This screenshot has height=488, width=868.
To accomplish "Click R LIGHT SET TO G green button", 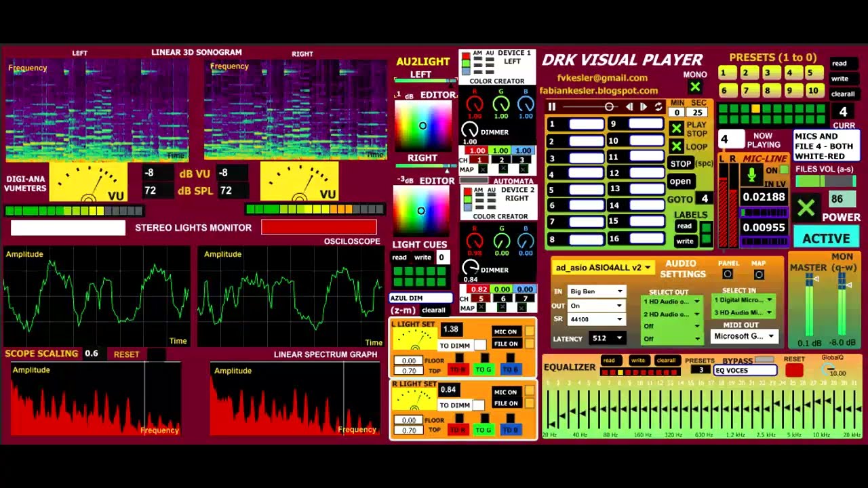I will click(483, 430).
